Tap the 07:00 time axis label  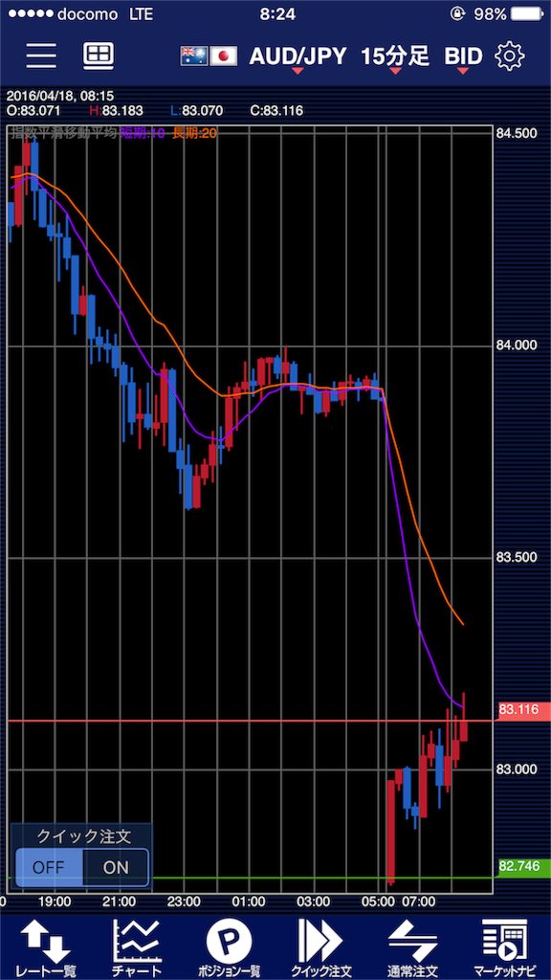418,902
